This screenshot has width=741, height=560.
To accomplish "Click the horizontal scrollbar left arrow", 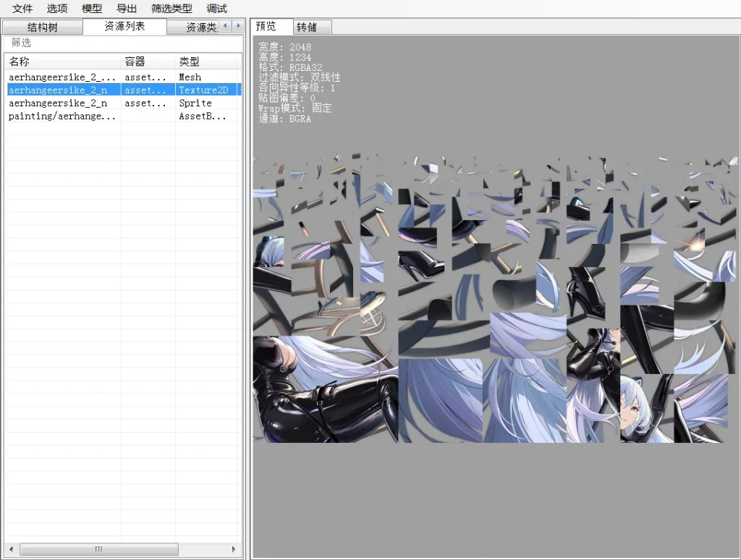I will pos(12,549).
